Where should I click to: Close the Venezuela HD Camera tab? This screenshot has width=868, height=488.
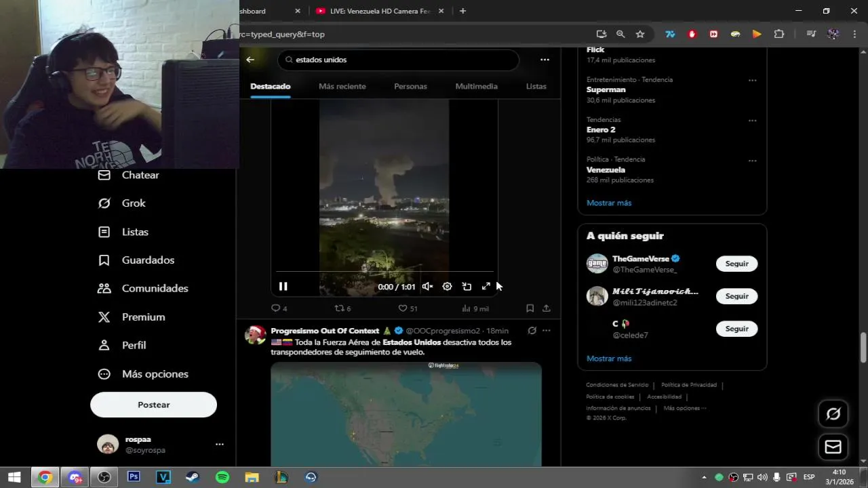pyautogui.click(x=441, y=11)
